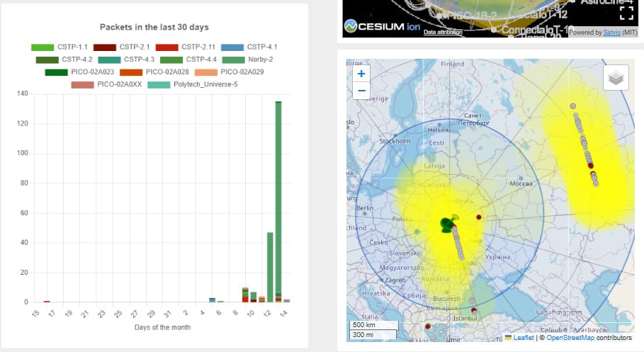Click the tallest bar on day 13
Image resolution: width=644 pixels, height=352 pixels.
278,201
